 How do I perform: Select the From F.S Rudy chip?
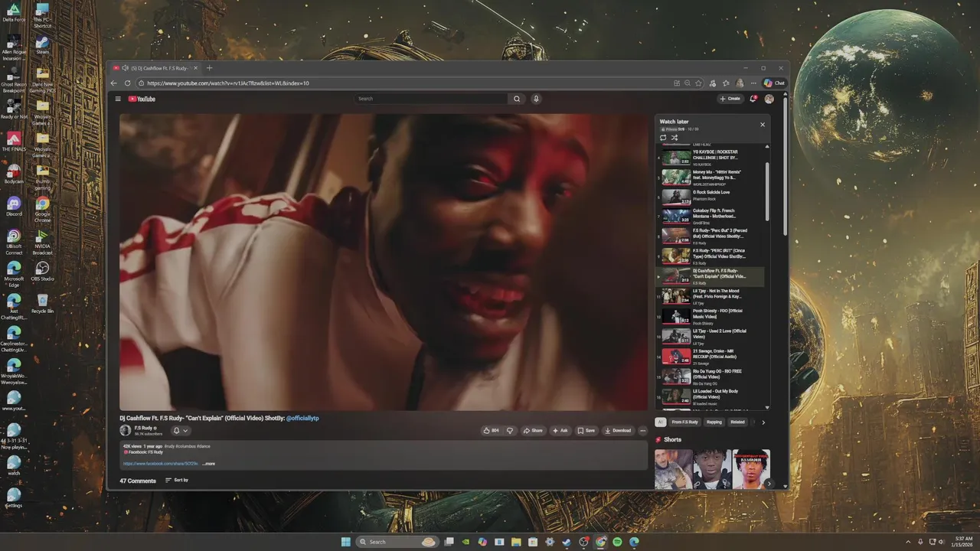[685, 422]
